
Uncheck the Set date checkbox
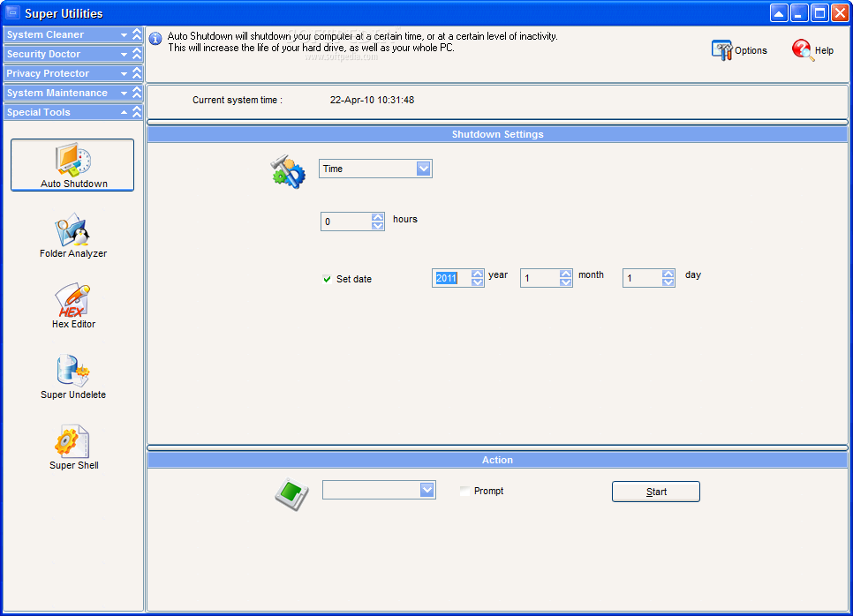click(x=327, y=279)
